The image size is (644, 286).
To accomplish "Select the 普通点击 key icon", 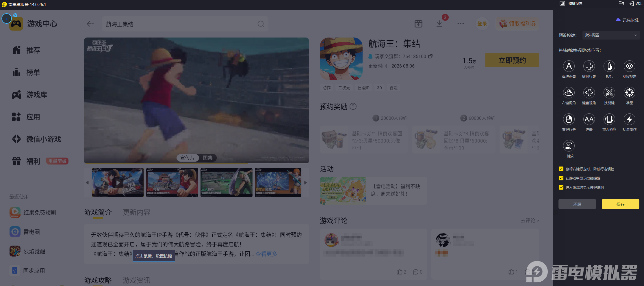I will point(569,66).
